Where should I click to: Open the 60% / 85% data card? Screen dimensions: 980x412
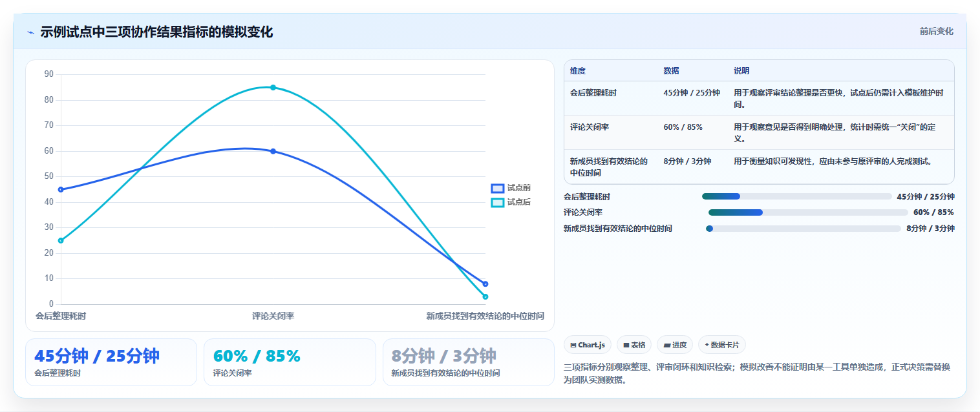[x=290, y=362]
